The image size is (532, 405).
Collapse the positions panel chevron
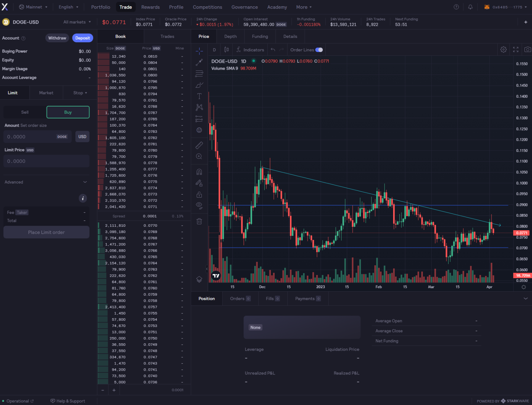[x=525, y=299]
